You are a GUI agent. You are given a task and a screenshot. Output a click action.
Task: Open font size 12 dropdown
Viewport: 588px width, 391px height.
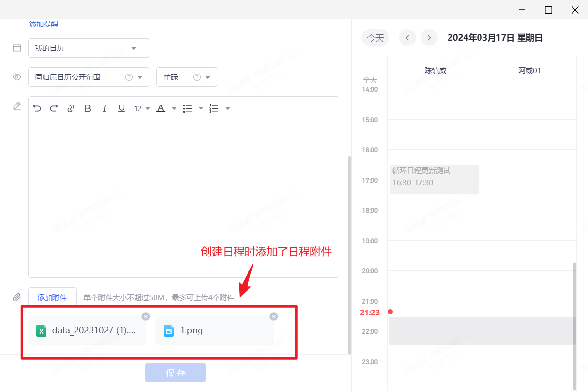pos(142,109)
